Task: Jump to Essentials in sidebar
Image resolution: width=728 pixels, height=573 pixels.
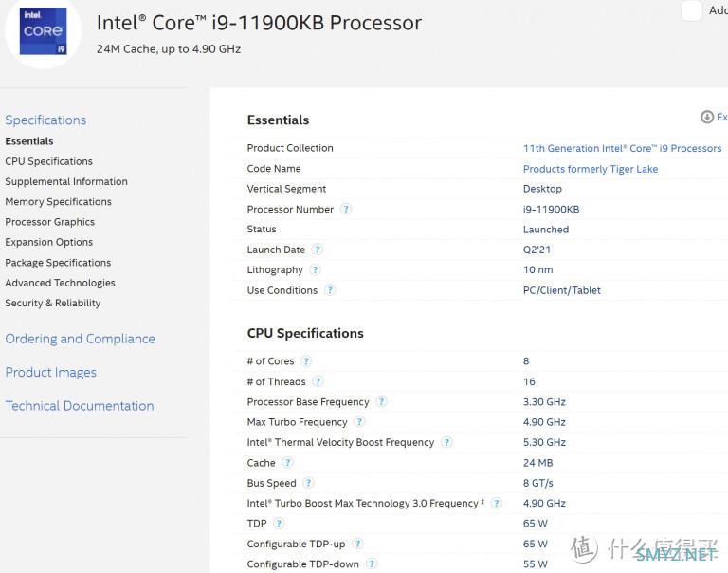Action: 29,140
